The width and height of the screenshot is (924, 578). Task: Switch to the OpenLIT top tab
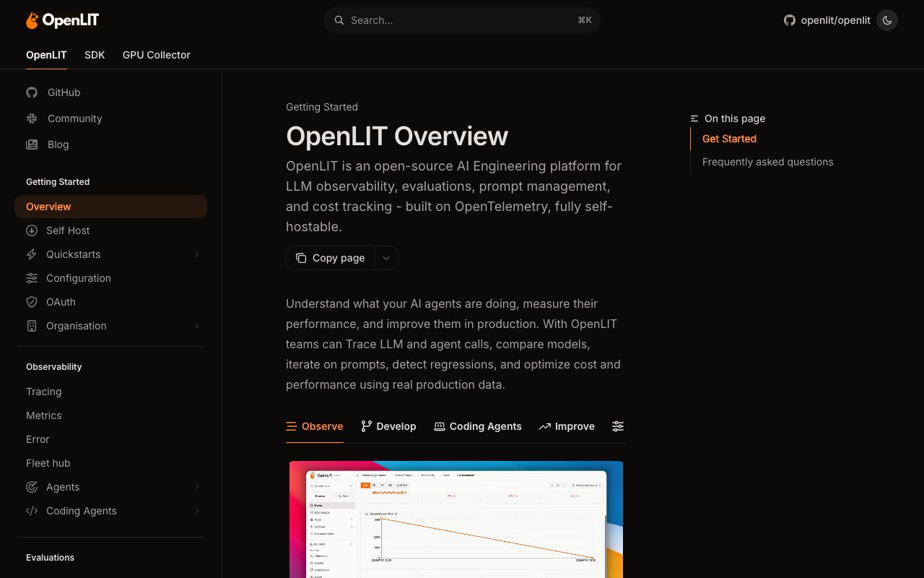(x=46, y=55)
